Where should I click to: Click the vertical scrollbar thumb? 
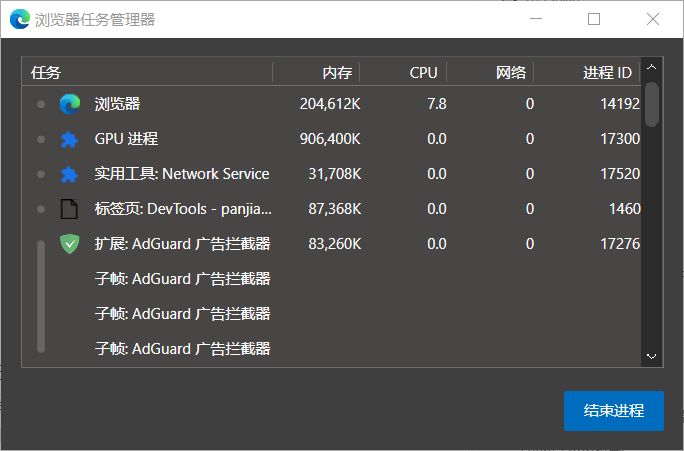[x=652, y=104]
